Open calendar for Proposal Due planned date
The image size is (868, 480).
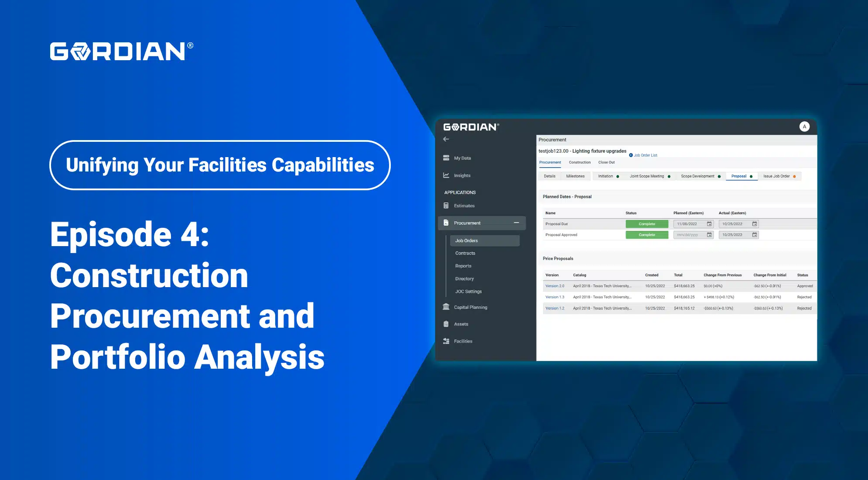(709, 224)
